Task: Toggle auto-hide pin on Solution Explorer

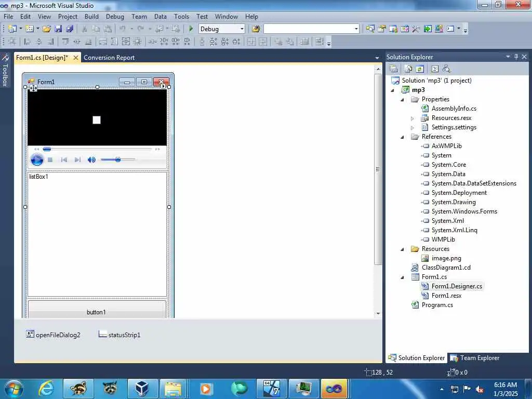Action: point(516,57)
